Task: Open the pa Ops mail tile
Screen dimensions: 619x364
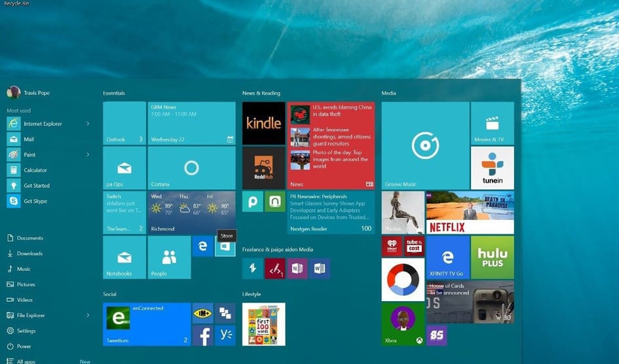Action: [x=124, y=168]
